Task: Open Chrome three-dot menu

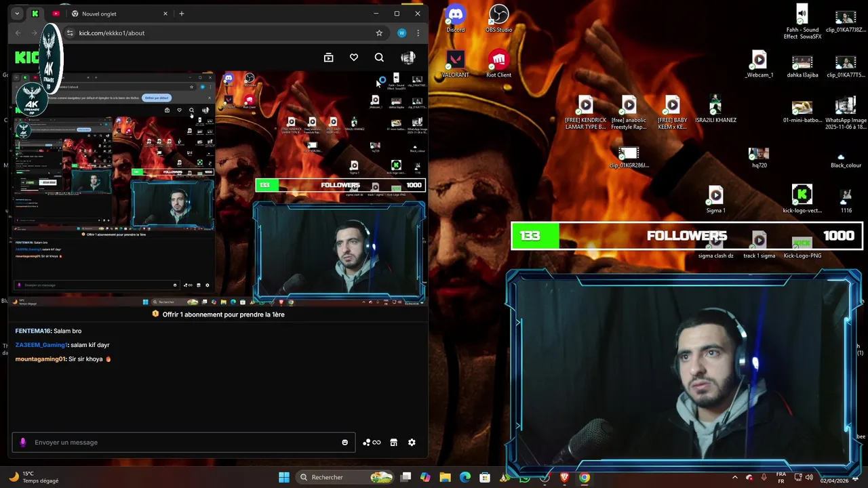Action: 418,33
